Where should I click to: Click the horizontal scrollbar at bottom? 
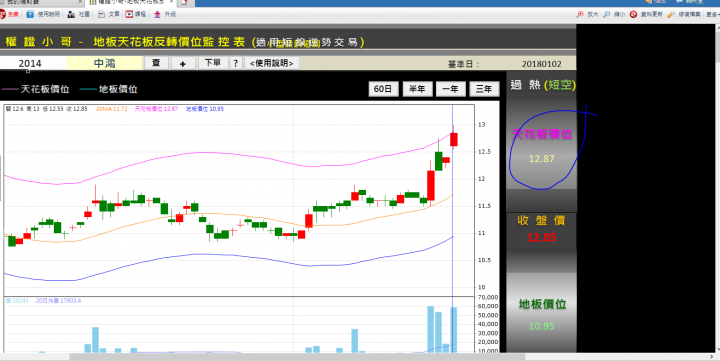tap(297, 356)
